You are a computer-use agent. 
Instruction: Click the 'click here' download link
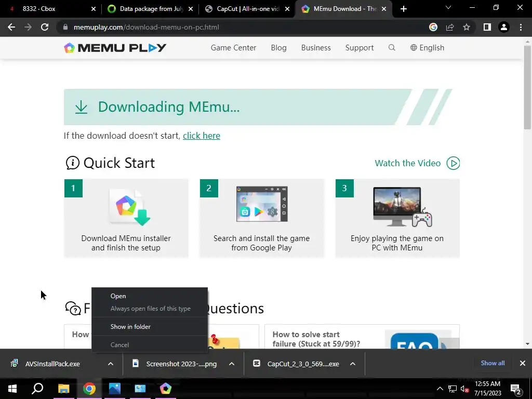coord(202,136)
